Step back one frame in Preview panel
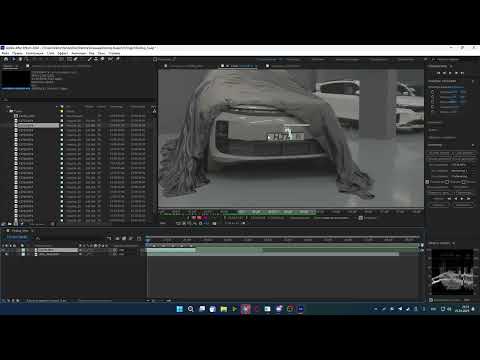This screenshot has width=480, height=360. coord(445,73)
